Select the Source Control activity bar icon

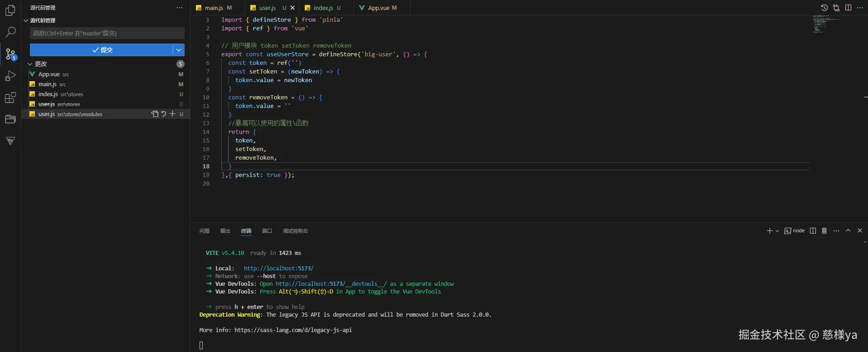[10, 54]
